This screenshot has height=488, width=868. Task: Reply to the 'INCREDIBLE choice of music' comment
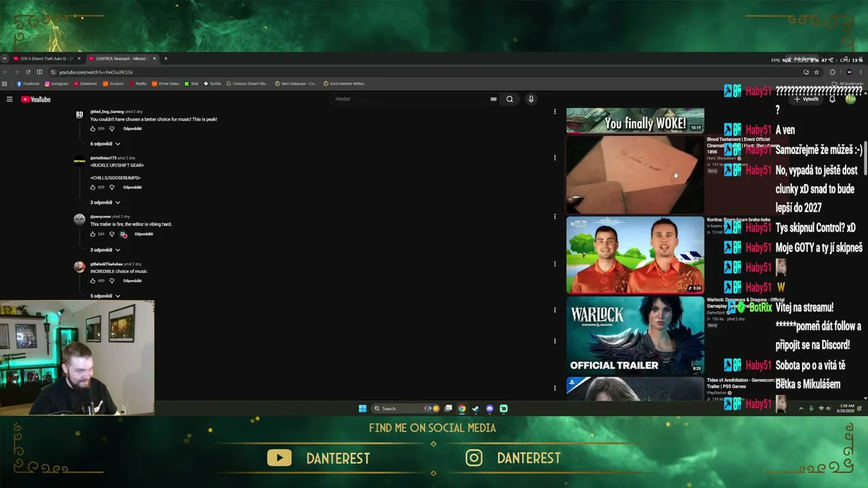(132, 281)
